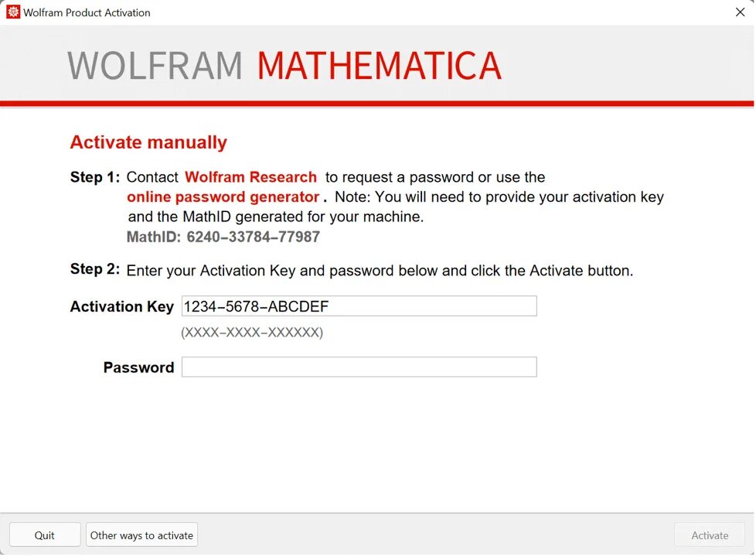Choose Other ways to activate
Screen dimensions: 756x557
141,535
